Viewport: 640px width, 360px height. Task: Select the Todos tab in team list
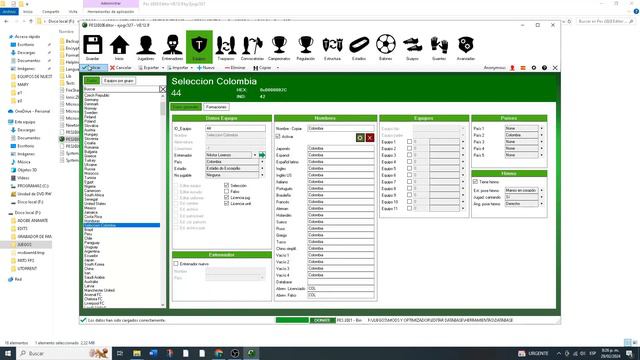coord(92,81)
